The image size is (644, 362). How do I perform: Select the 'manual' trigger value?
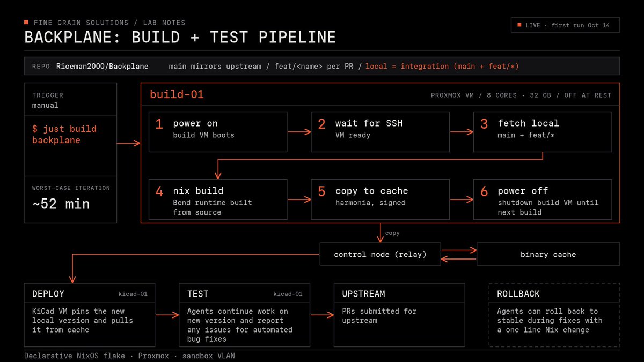(45, 105)
